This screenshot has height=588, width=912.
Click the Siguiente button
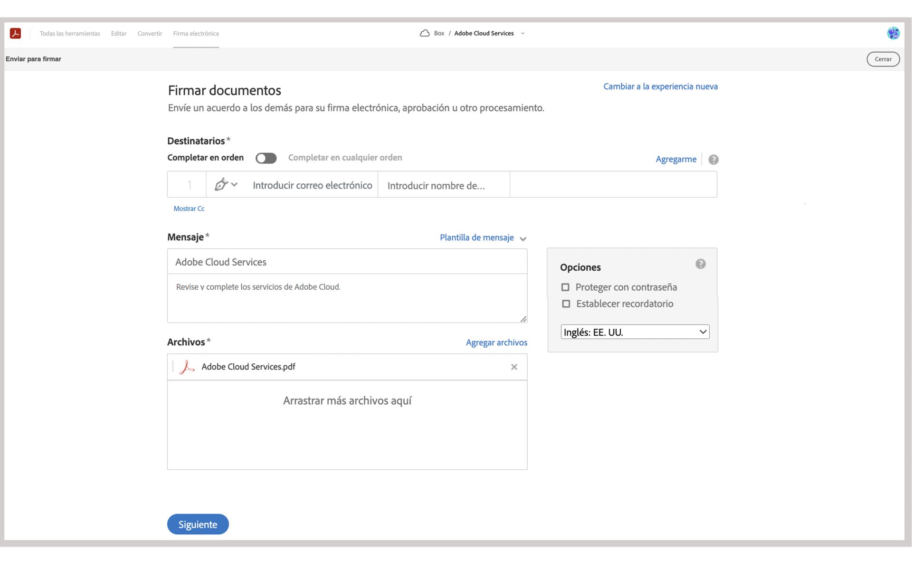pos(198,524)
